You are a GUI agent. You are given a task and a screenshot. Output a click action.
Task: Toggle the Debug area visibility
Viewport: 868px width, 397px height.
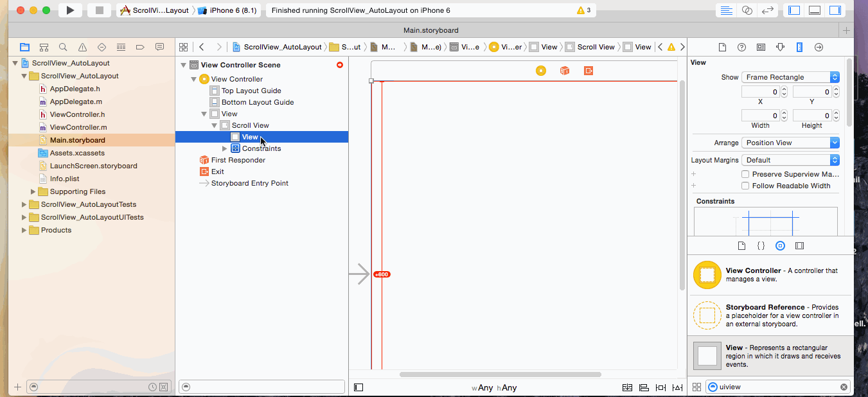pos(815,10)
